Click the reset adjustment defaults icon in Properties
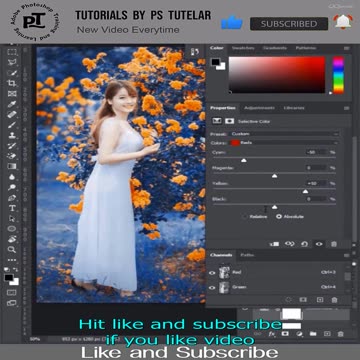360x360 pixels. (304, 244)
